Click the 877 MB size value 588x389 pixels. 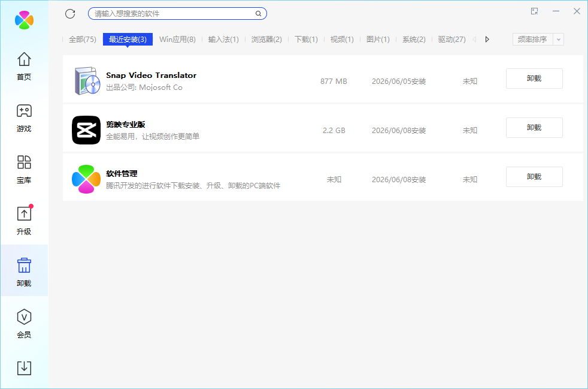334,81
